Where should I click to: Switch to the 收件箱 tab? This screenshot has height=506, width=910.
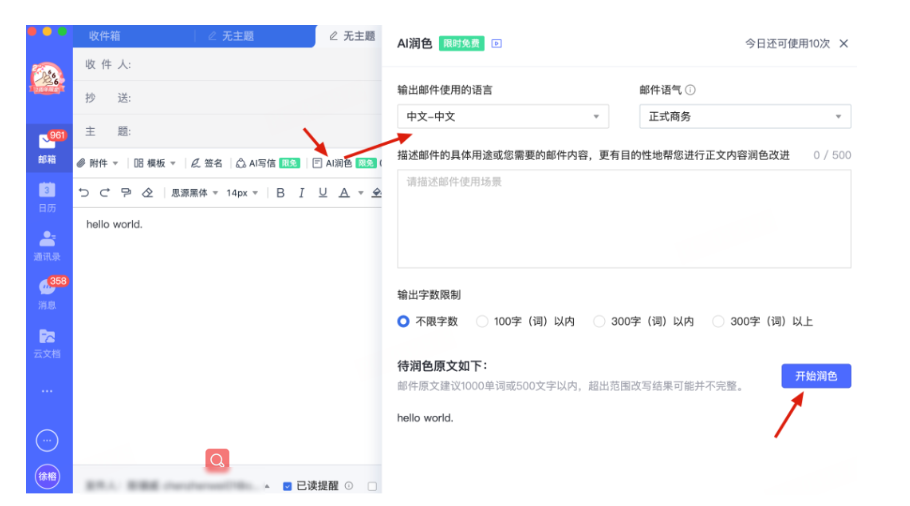[104, 36]
